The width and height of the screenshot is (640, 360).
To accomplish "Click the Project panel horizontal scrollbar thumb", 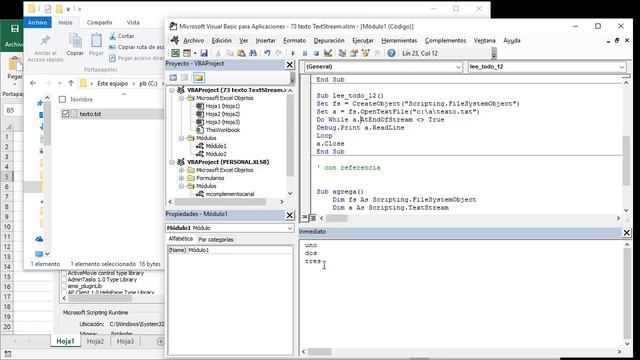I will pyautogui.click(x=220, y=202).
